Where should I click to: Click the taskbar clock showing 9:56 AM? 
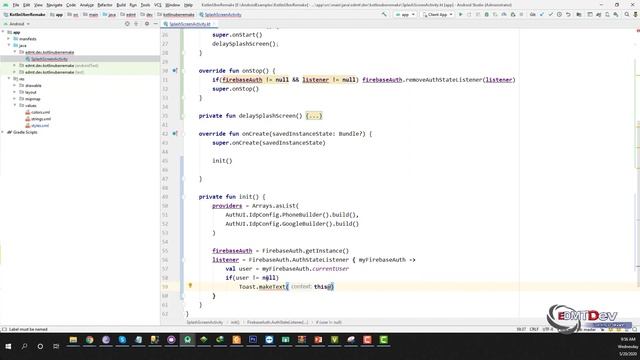(x=628, y=339)
